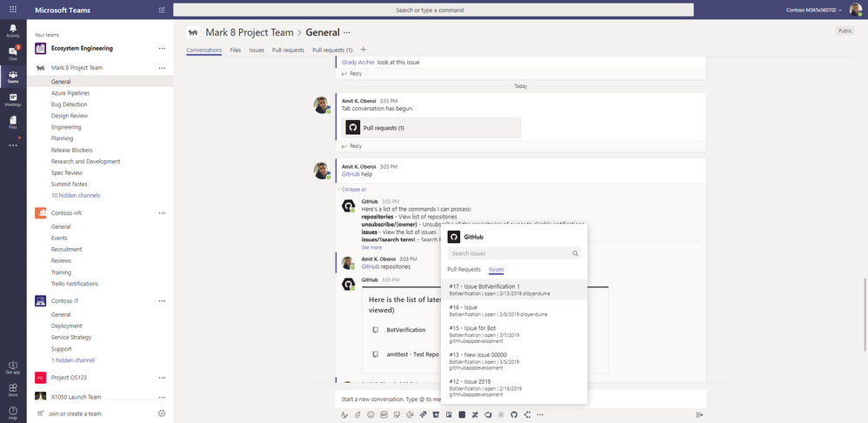Click the Search issues field
This screenshot has height=423, width=868.
click(x=514, y=253)
